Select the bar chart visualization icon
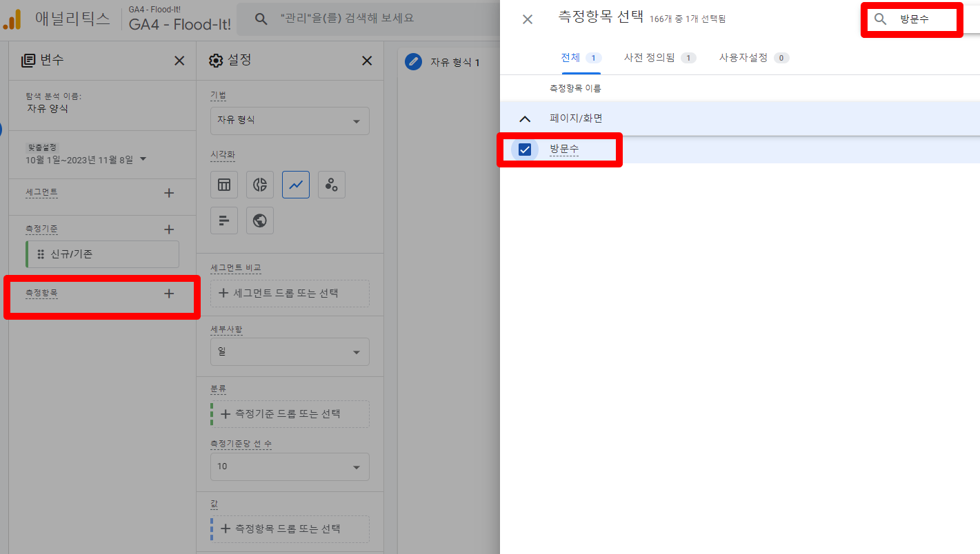980x554 pixels. pos(224,220)
